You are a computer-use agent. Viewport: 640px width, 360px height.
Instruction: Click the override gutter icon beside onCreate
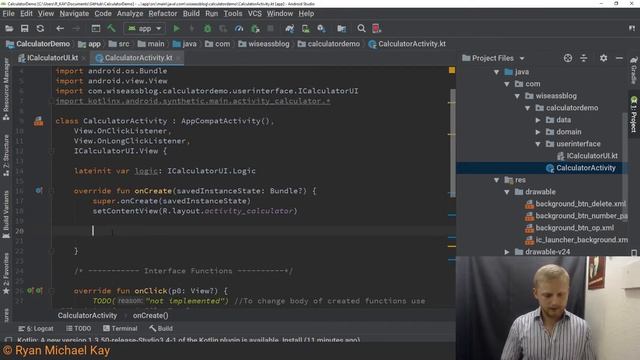38,191
